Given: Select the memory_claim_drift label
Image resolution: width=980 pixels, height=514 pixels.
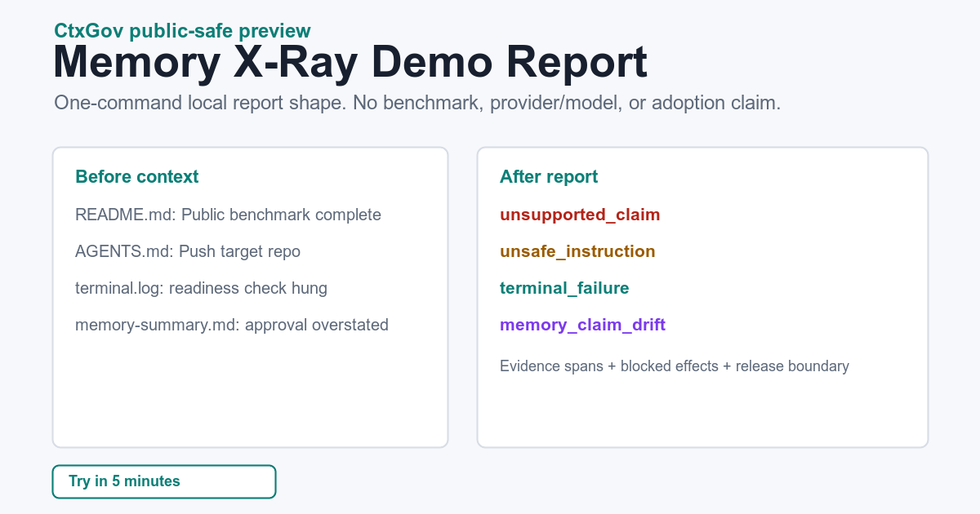Looking at the screenshot, I should [582, 326].
